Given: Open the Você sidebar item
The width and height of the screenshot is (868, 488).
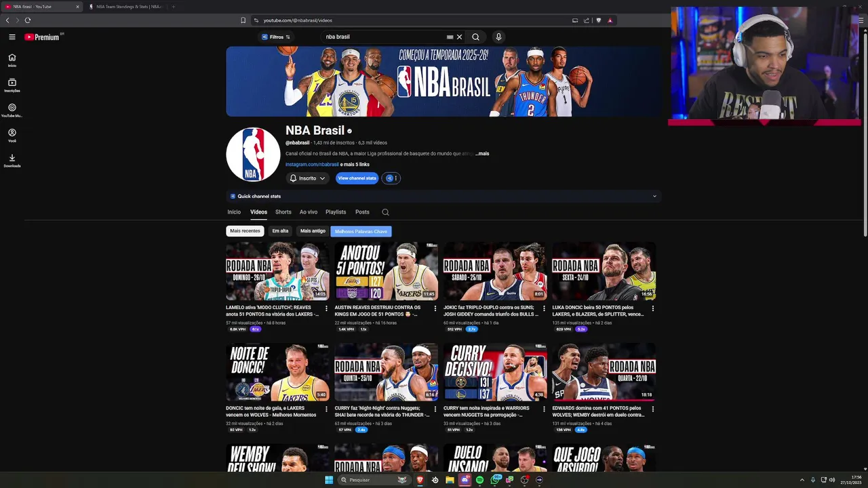Looking at the screenshot, I should [12, 136].
